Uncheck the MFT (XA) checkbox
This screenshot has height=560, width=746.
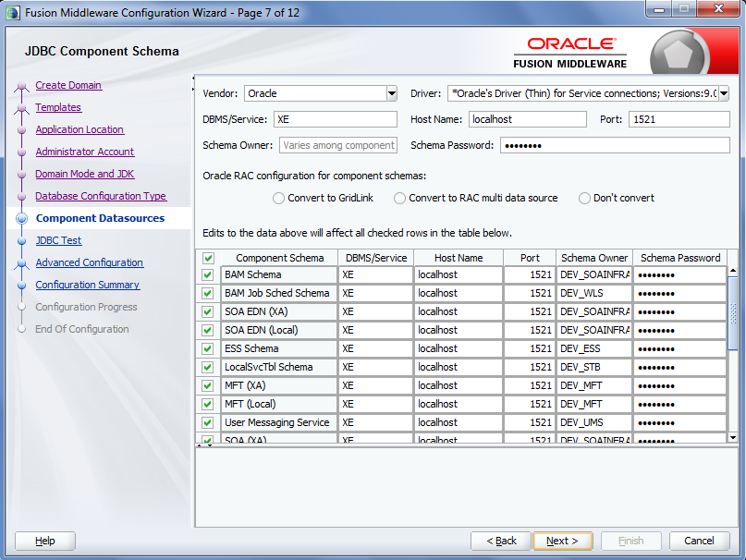click(207, 385)
